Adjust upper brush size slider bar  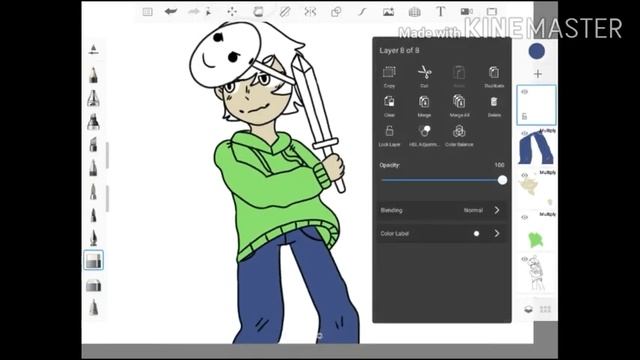tap(107, 155)
